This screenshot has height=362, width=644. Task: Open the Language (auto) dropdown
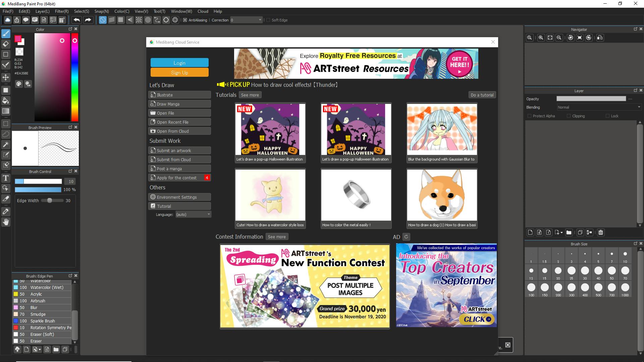pos(193,215)
